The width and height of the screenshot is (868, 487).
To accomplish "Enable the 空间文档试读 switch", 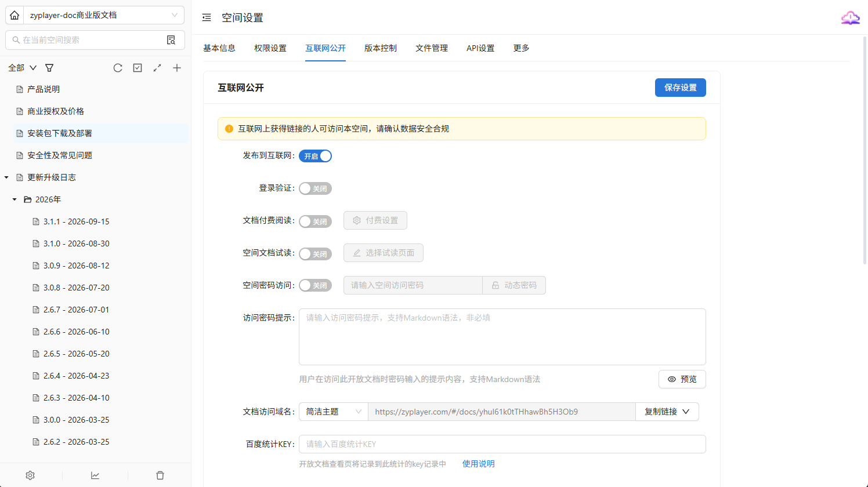I will pos(315,253).
